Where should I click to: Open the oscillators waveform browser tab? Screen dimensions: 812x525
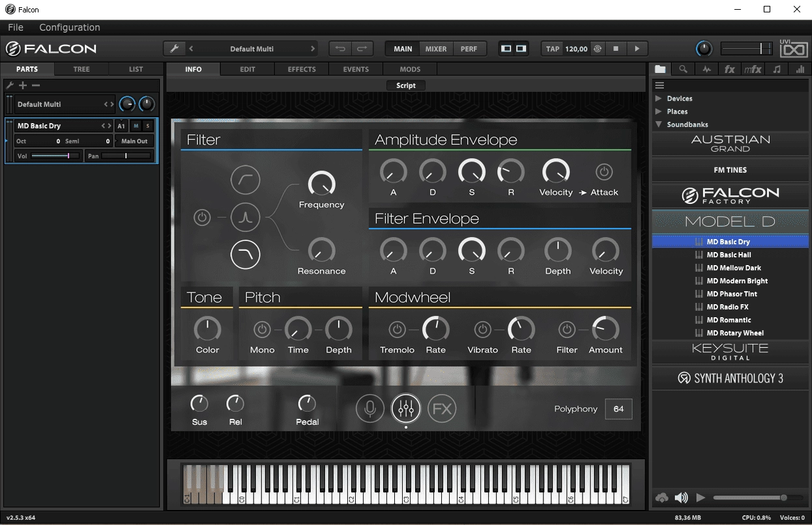[x=706, y=69]
